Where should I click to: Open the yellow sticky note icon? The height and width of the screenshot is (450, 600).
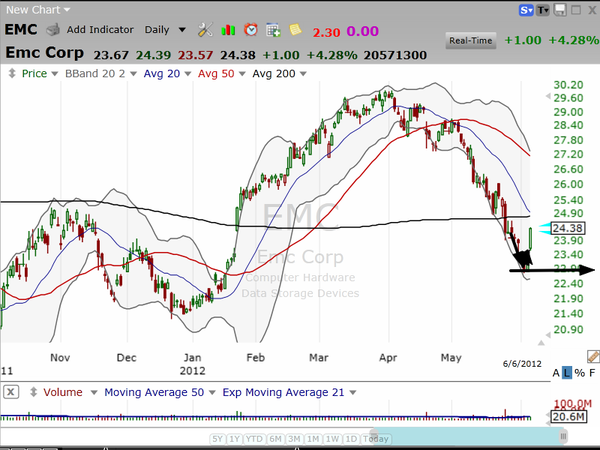(295, 29)
